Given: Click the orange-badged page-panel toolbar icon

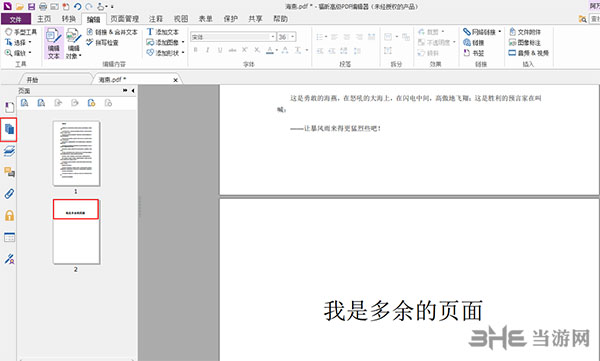Looking at the screenshot, I should pos(91,103).
